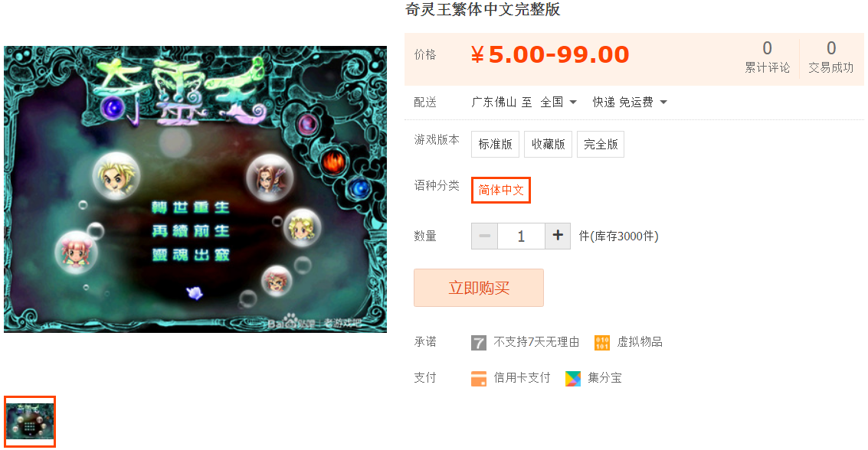868x450 pixels.
Task: Click the credit card payment icon
Action: point(479,379)
